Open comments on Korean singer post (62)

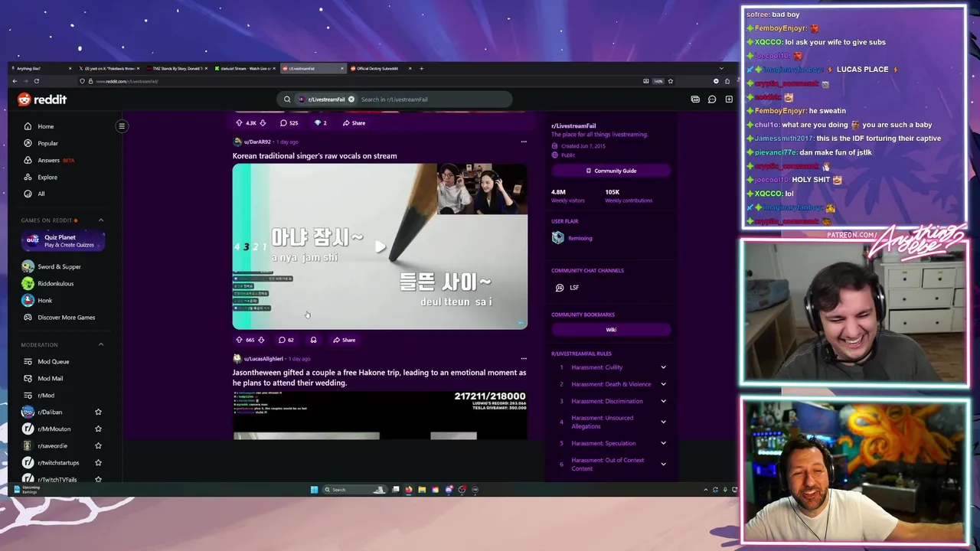(x=286, y=340)
